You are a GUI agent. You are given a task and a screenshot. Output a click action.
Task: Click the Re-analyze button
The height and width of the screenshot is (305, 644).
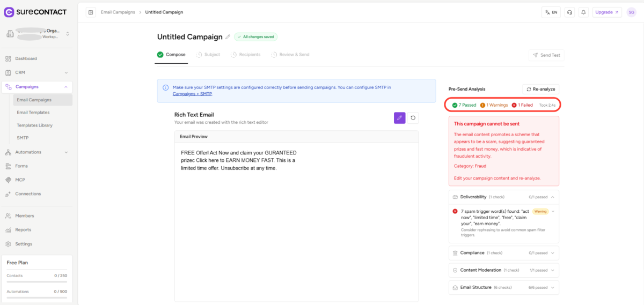(540, 89)
